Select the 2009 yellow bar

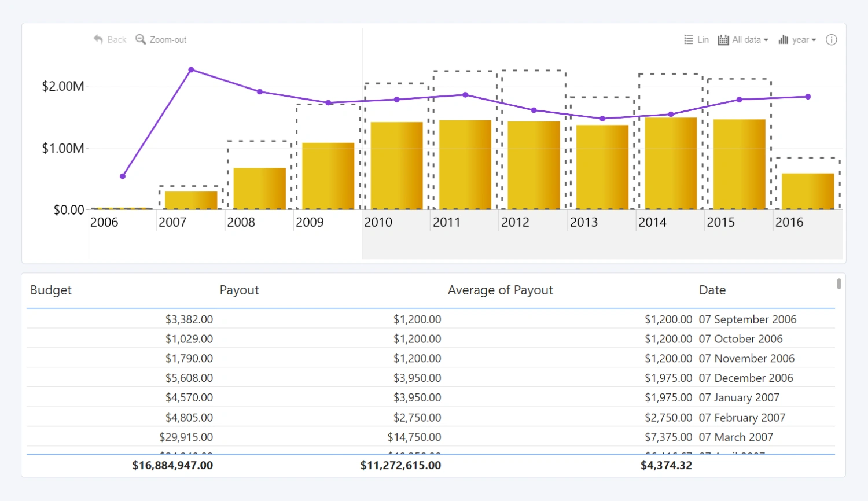(328, 176)
